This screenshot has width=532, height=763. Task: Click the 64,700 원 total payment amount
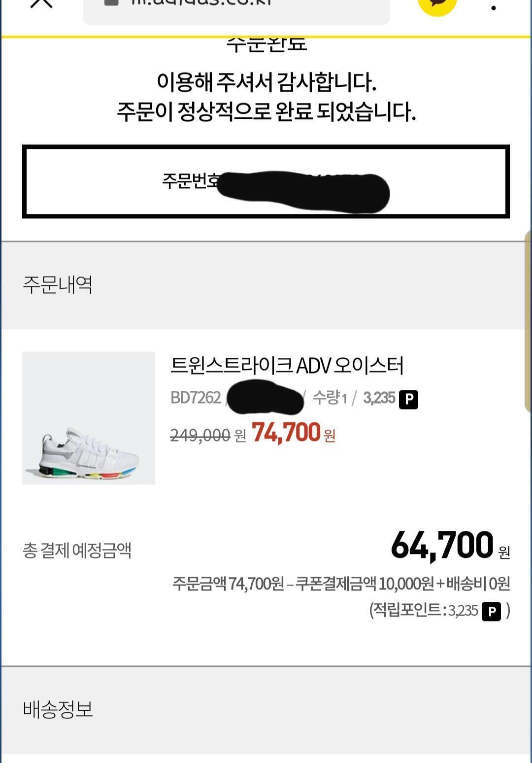[x=450, y=546]
